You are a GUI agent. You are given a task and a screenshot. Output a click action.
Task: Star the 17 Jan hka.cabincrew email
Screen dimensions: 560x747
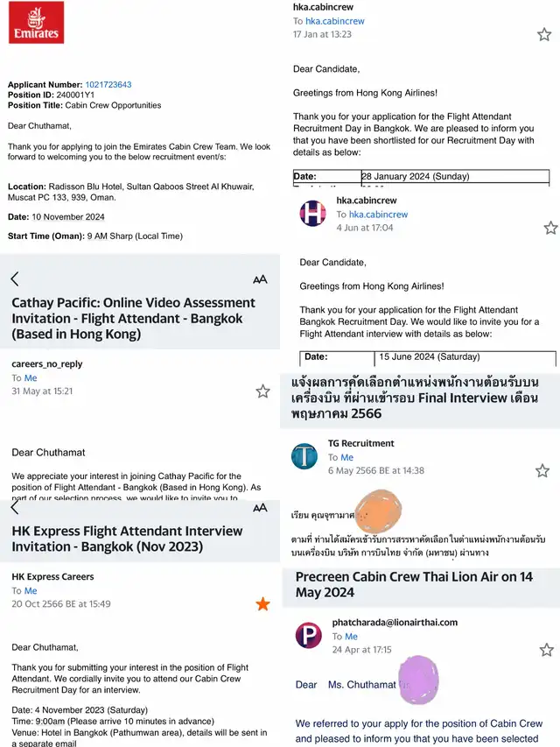tap(544, 34)
